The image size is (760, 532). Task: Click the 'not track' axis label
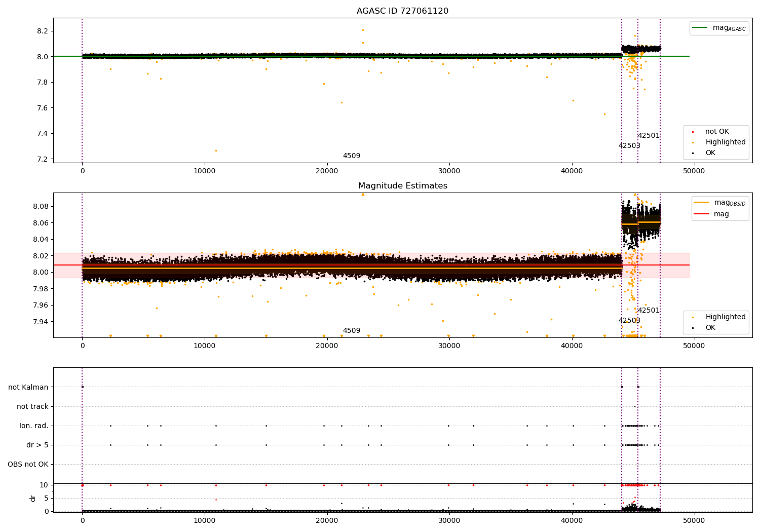[x=32, y=407]
